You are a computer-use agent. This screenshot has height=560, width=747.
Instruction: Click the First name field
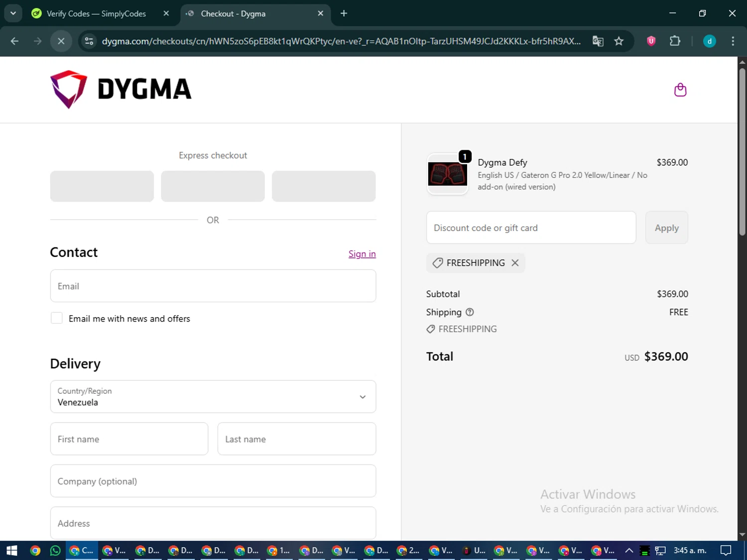tap(129, 439)
